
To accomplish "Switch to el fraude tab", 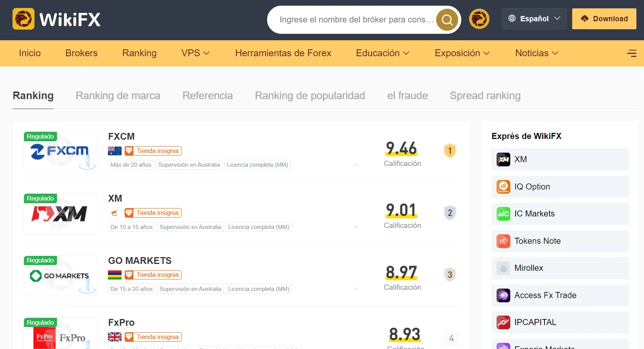I will [x=407, y=96].
